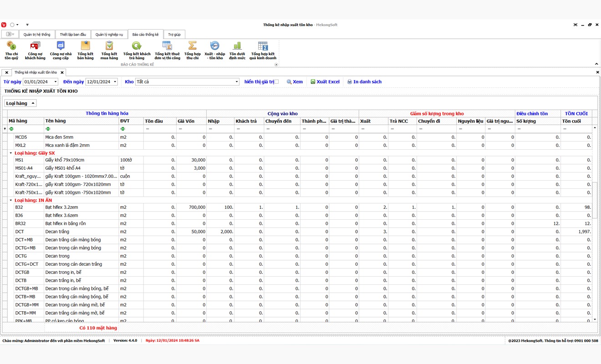The height and width of the screenshot is (364, 601).
Task: Open Tổng kết khách trả hàng report
Action: pyautogui.click(x=137, y=50)
